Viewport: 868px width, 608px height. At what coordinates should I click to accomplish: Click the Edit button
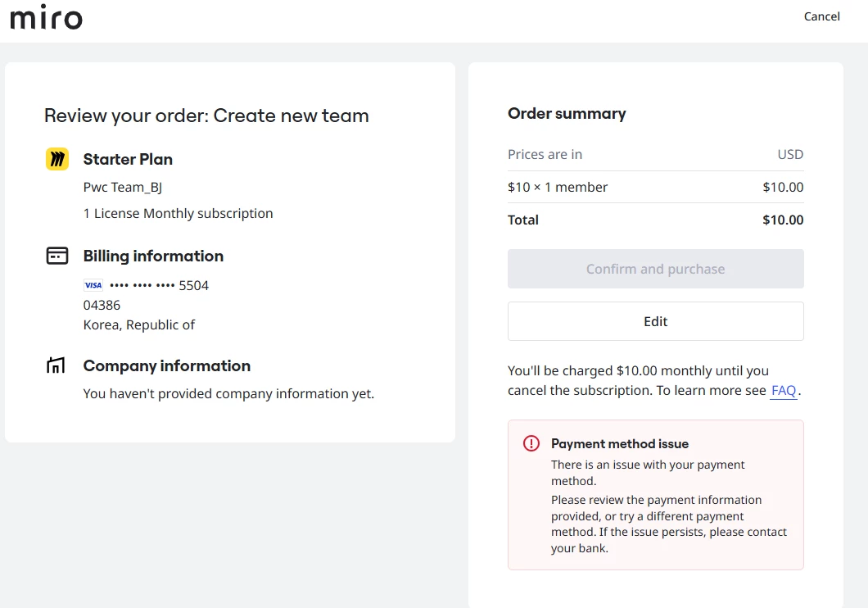655,321
